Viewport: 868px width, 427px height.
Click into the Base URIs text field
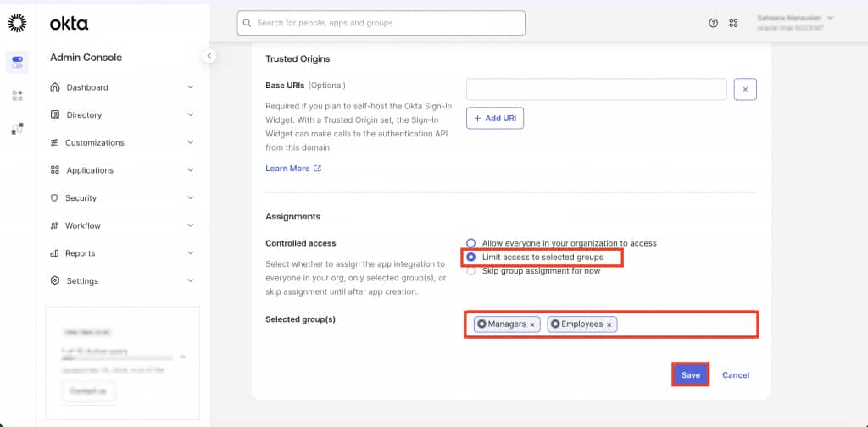coord(596,90)
